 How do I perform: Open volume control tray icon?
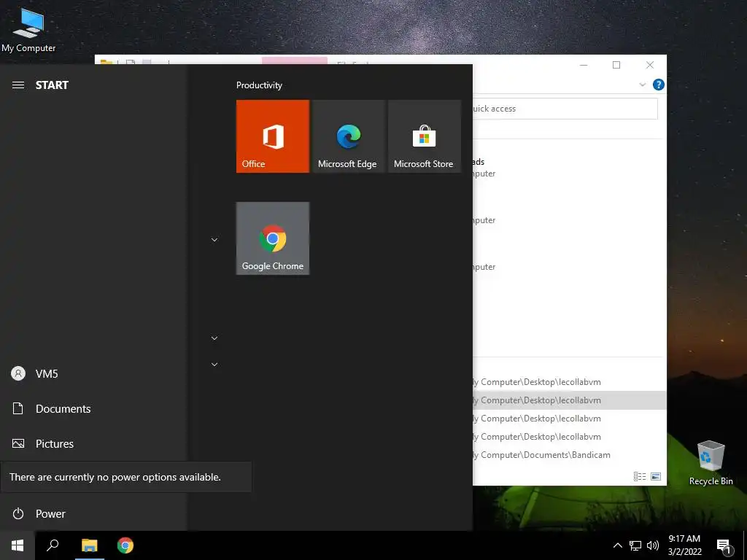[x=653, y=545]
